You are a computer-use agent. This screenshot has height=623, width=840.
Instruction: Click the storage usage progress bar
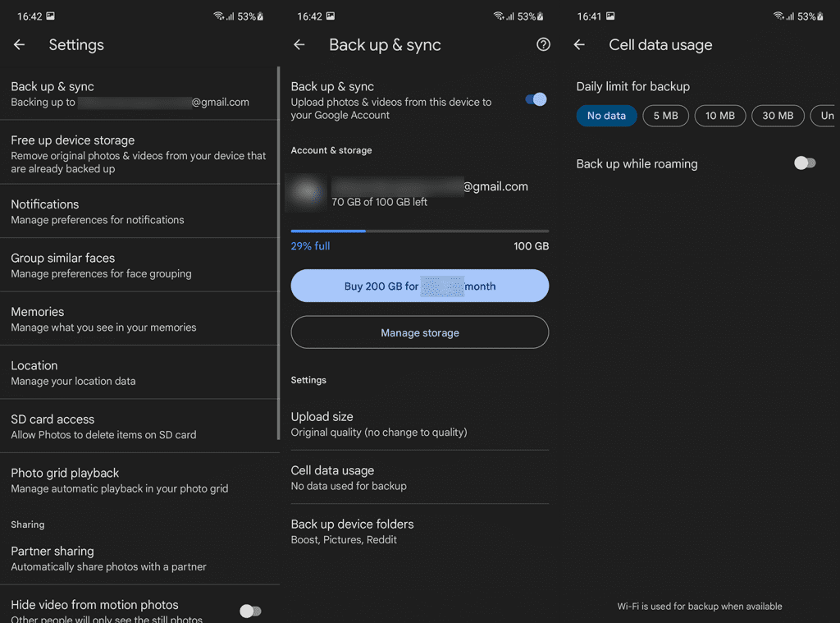coord(419,231)
